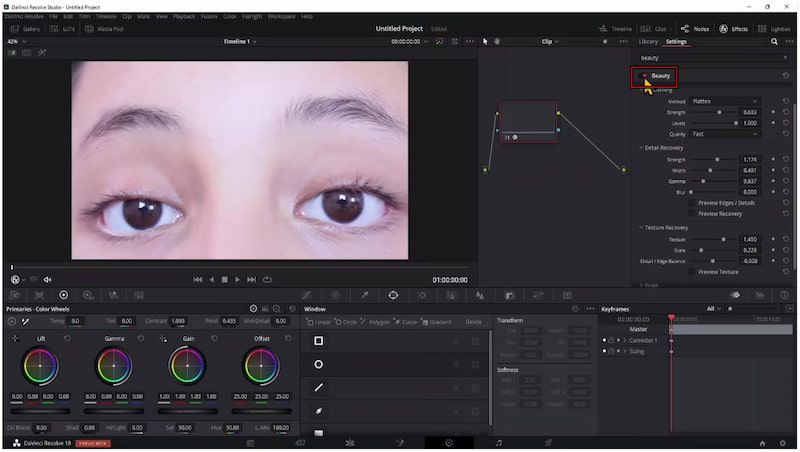This screenshot has width=800, height=452.
Task: Reset the Lift color wheel
Action: click(67, 338)
